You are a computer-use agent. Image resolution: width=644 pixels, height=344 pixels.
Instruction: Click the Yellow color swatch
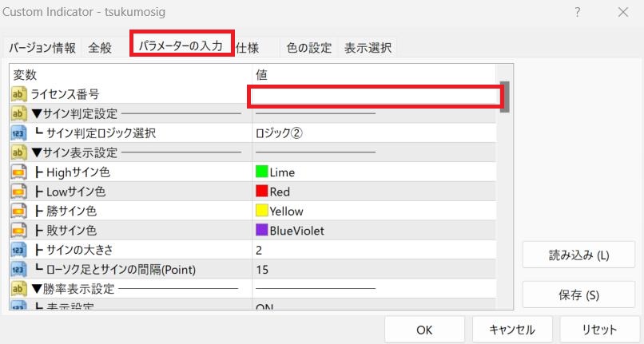pyautogui.click(x=261, y=212)
